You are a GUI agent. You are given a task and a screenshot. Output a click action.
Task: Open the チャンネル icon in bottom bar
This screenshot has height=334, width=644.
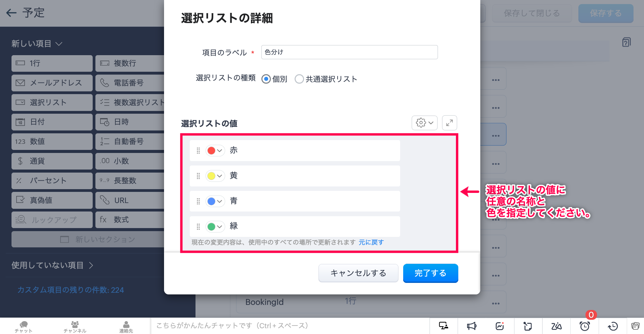[x=75, y=326]
